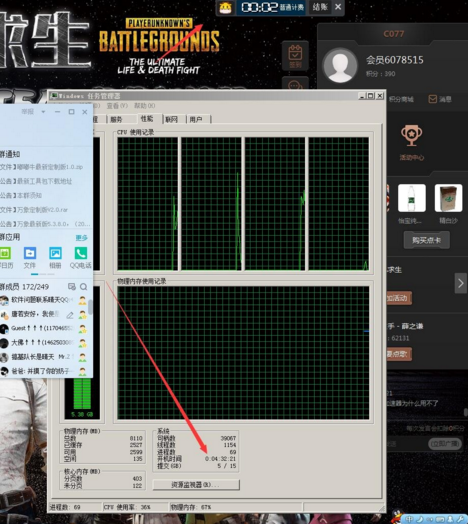Close the billing timer bar with X
Viewport: 468px width, 524px height.
[338, 7]
